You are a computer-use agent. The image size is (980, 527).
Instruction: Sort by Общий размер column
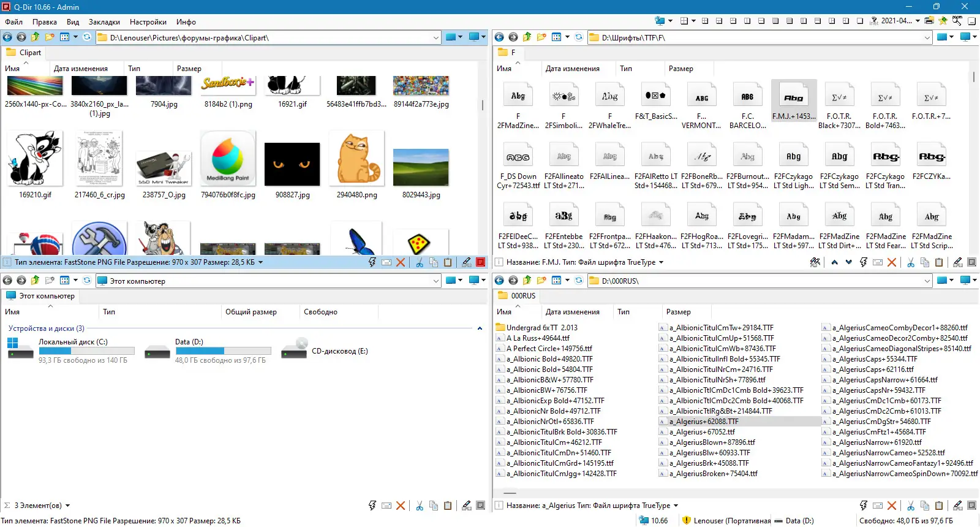(251, 312)
